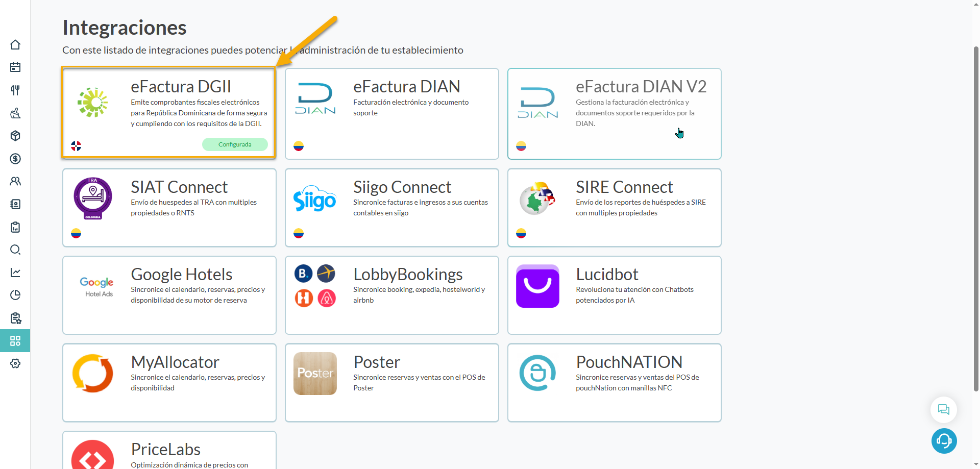Click the Colombia flag on eFactura DIAN V2
Viewport: 980px width, 469px height.
click(x=521, y=146)
